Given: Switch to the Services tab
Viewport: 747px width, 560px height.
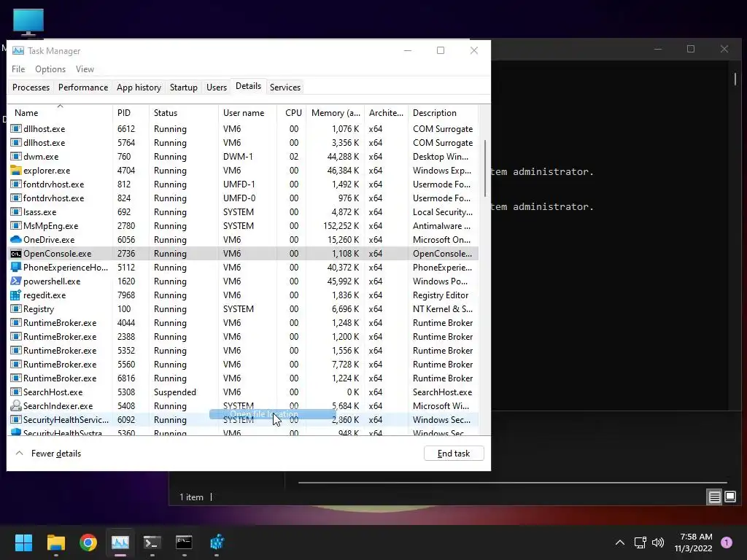Looking at the screenshot, I should pos(285,87).
